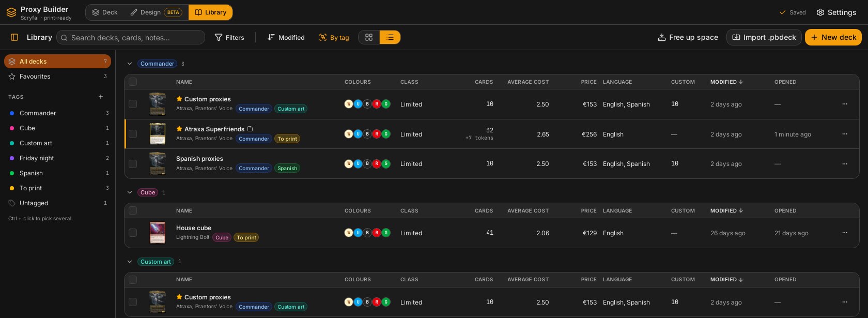Check the Atraxa Superfriends deck row

133,134
